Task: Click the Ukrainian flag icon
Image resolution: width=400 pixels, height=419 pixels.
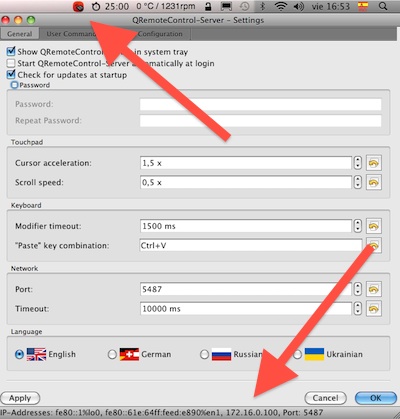Action: [x=314, y=354]
